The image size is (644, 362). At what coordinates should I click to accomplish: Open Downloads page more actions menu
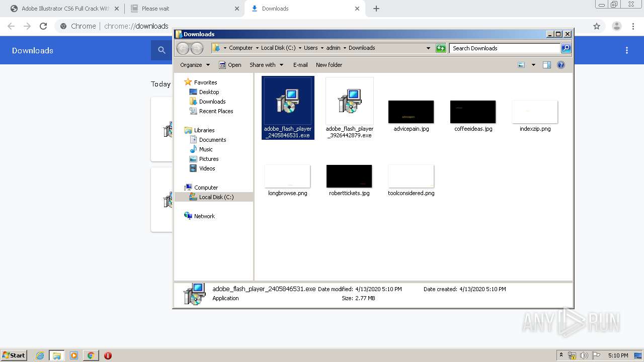[627, 50]
